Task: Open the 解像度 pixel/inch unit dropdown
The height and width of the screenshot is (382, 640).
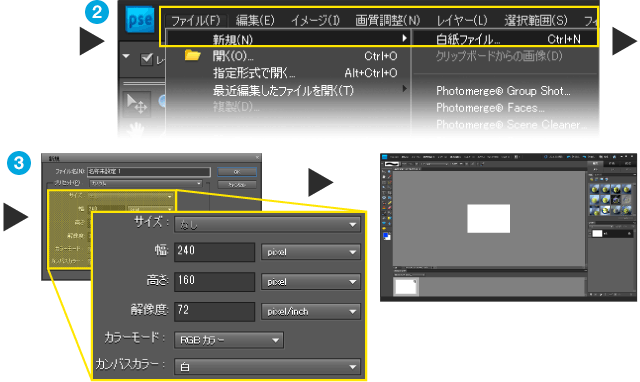Action: 311,312
